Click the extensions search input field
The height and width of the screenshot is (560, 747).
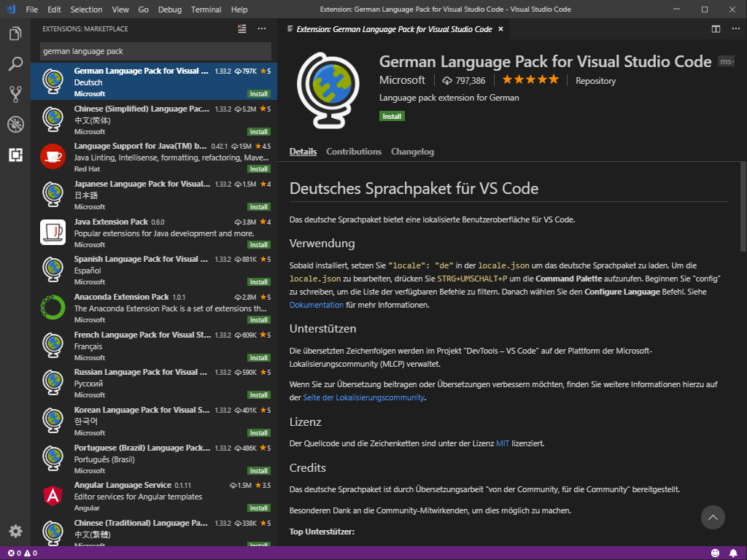pyautogui.click(x=156, y=51)
